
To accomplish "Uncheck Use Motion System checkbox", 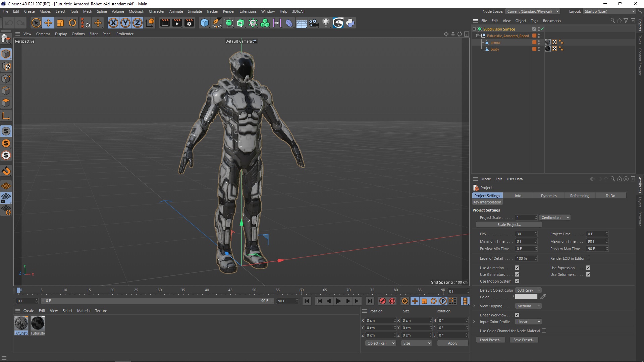I will (517, 281).
